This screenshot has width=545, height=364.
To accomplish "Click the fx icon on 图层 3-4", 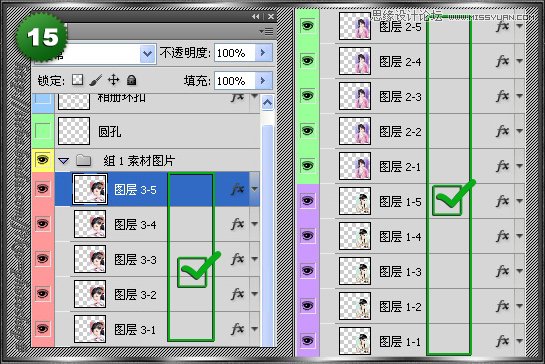I will (x=238, y=224).
